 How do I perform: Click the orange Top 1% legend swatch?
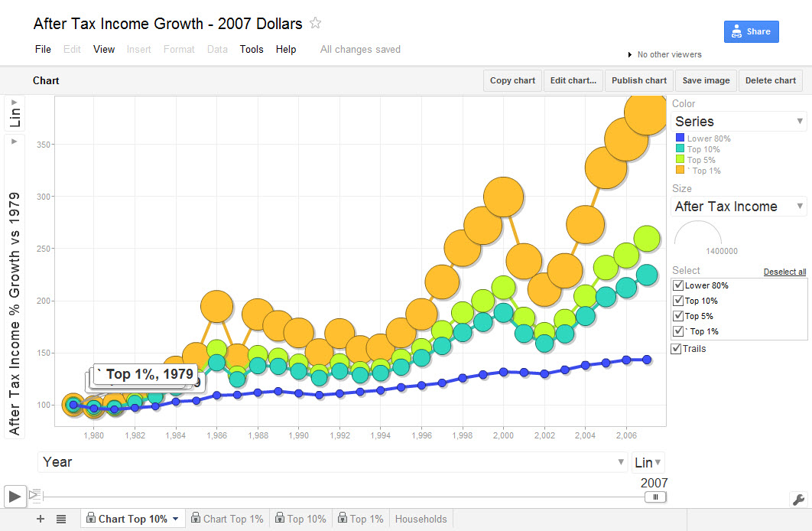point(679,171)
